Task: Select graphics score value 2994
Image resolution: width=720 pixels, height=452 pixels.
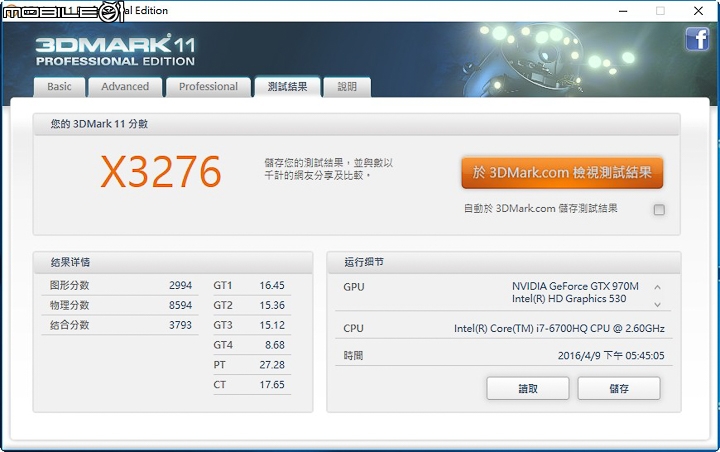Action: point(180,285)
